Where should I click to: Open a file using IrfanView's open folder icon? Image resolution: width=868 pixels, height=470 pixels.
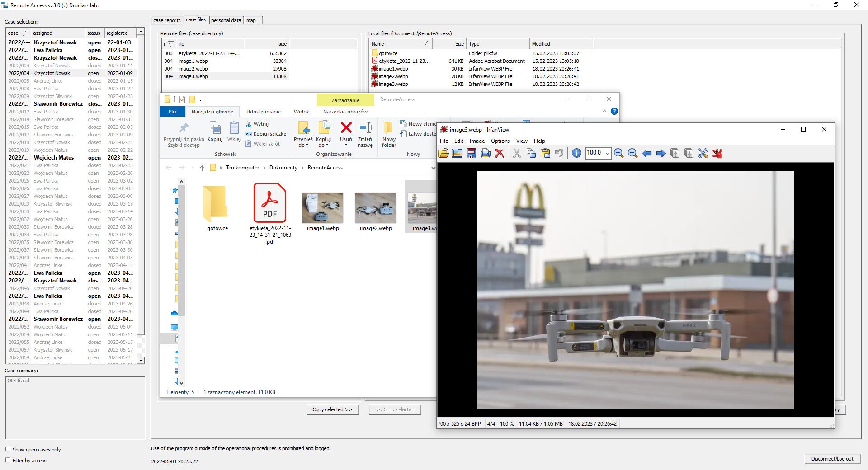(x=444, y=153)
